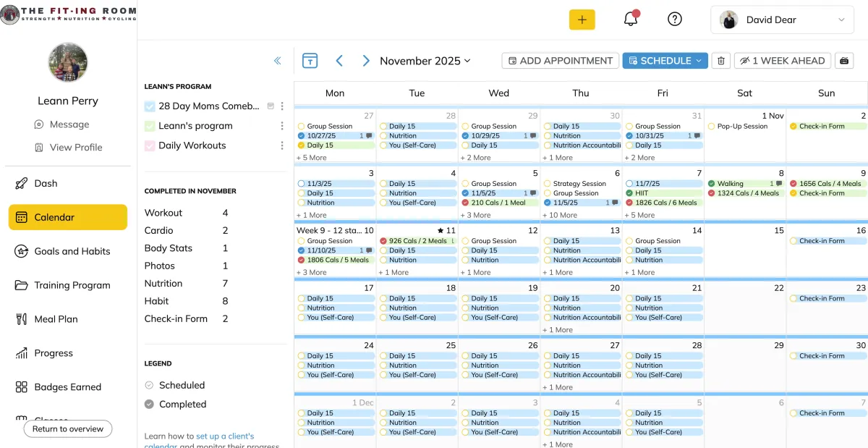The width and height of the screenshot is (868, 448).
Task: Open Goals and Habits
Action: tap(68, 251)
